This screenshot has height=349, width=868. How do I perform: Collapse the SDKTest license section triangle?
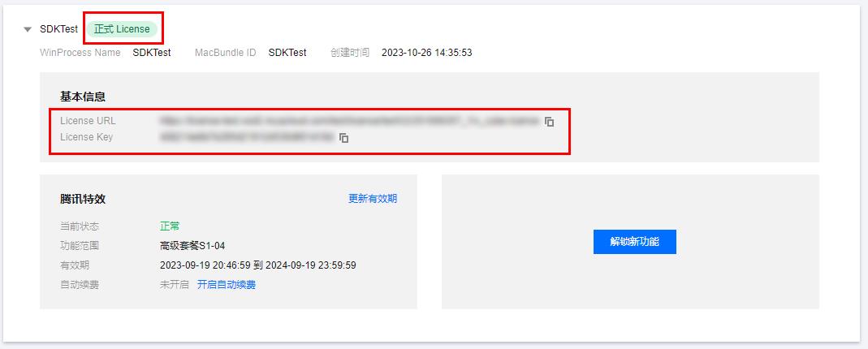click(x=28, y=29)
